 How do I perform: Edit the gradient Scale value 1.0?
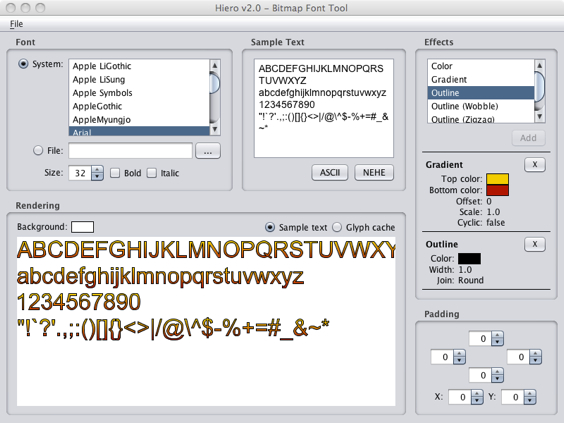[493, 212]
